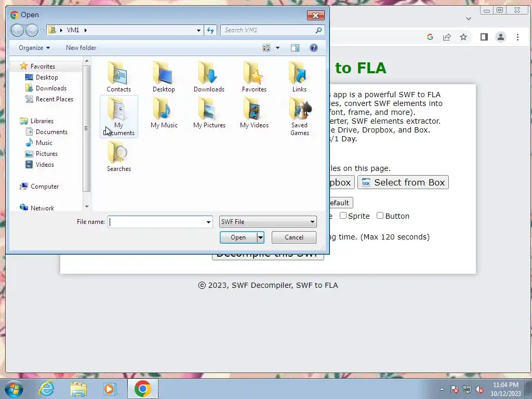Enable the Sprite checkbox

tap(343, 216)
